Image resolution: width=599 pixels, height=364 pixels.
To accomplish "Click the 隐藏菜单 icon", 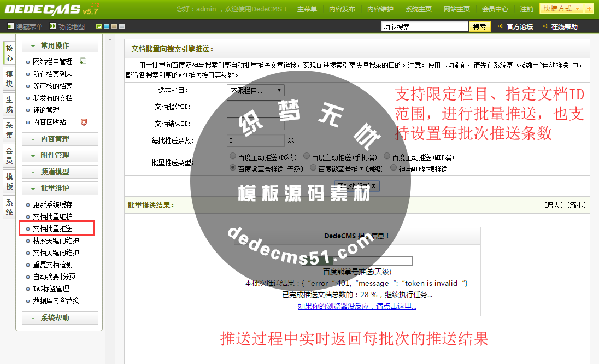I will 11,26.
